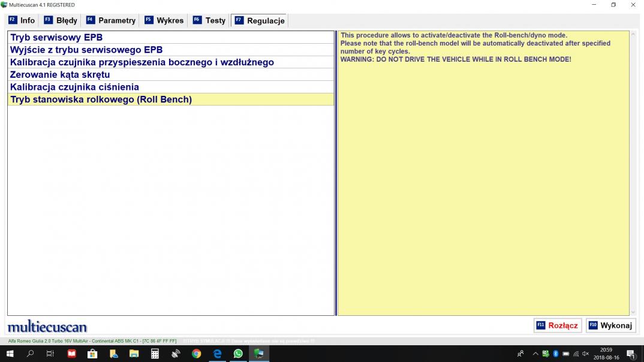The width and height of the screenshot is (644, 362).
Task: Restore down the Multiecuscan window
Action: 613,5
